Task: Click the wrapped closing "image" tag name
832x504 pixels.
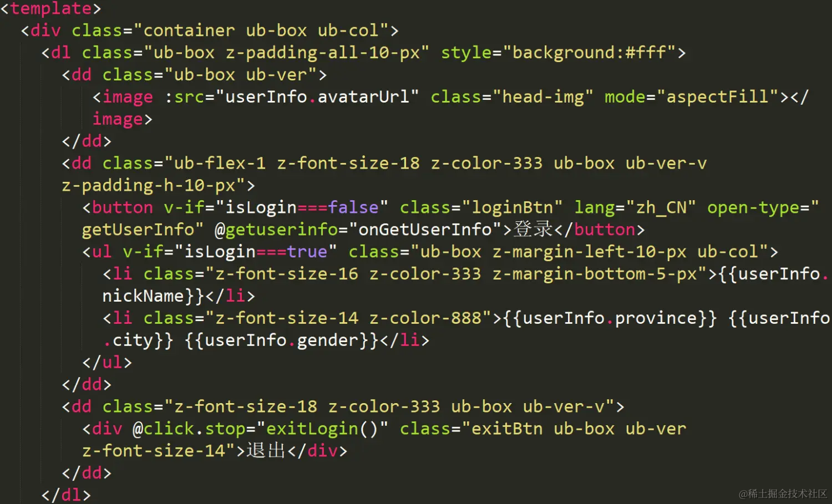Action: coord(118,119)
